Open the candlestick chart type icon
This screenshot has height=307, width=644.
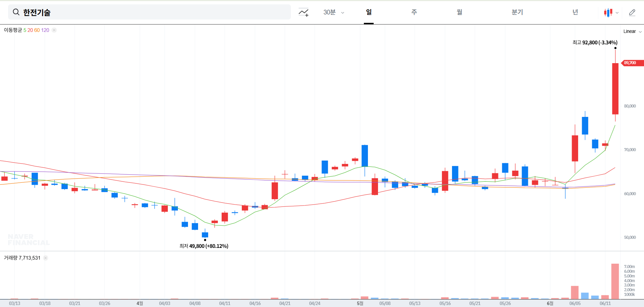(x=608, y=12)
